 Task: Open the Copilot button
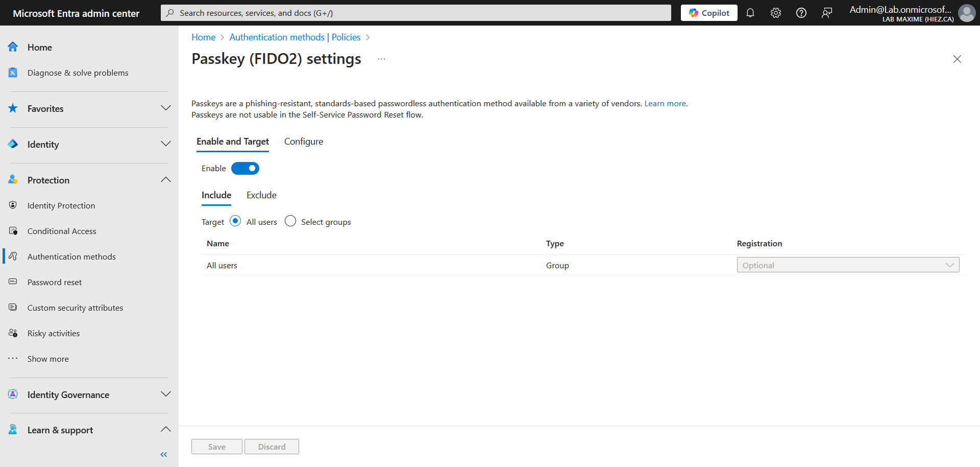[709, 13]
